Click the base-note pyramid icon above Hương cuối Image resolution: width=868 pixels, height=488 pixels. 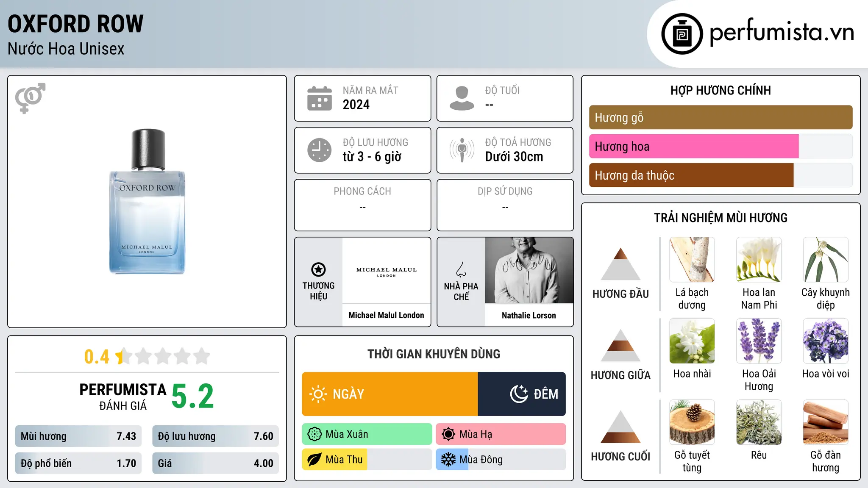[620, 427]
